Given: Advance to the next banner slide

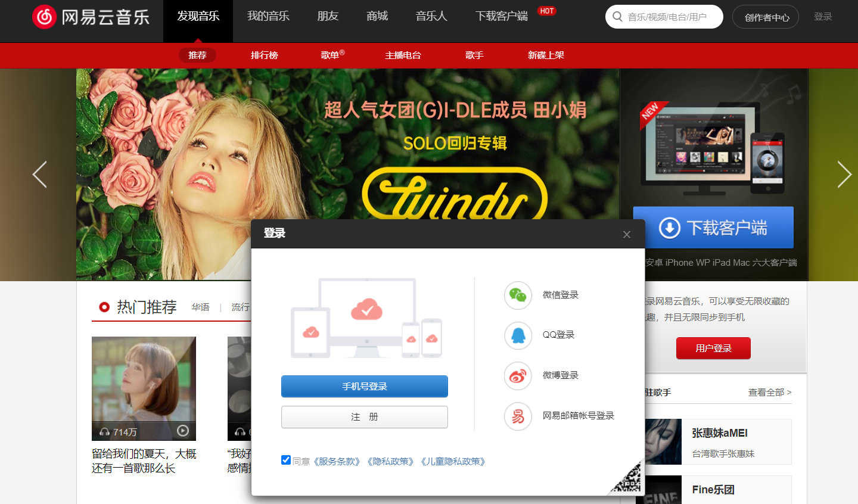Looking at the screenshot, I should 844,175.
